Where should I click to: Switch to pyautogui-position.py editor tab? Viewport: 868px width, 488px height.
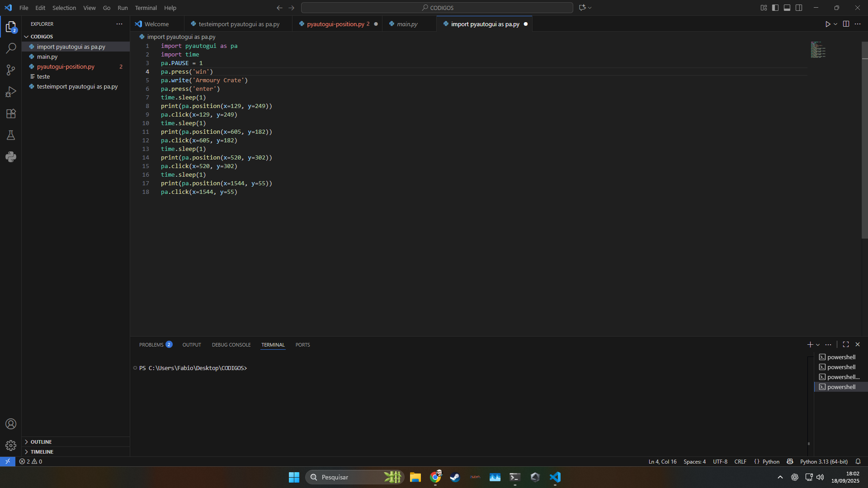(337, 24)
